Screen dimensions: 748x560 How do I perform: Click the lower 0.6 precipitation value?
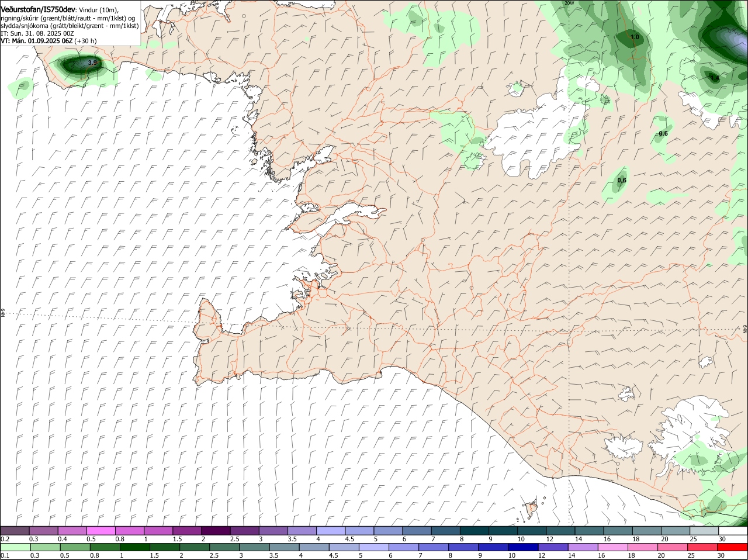point(622,180)
